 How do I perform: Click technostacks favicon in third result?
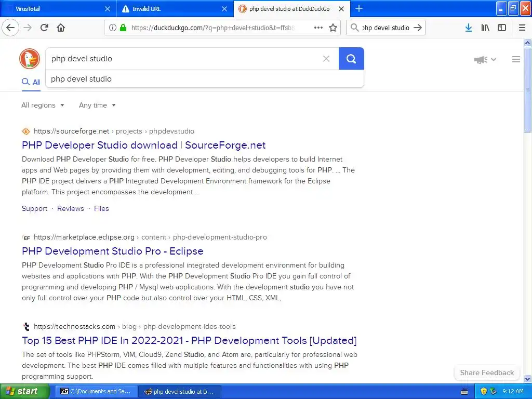[x=26, y=327]
